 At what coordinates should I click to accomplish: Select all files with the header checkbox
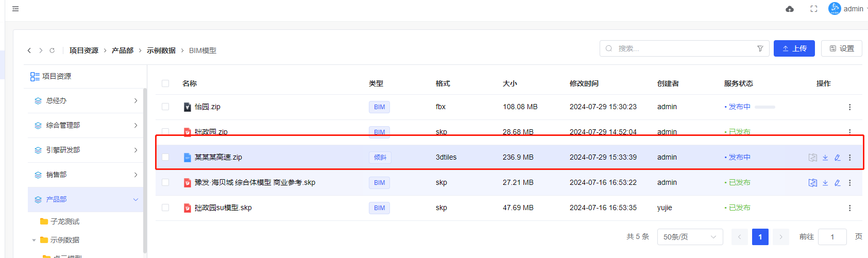coord(165,83)
